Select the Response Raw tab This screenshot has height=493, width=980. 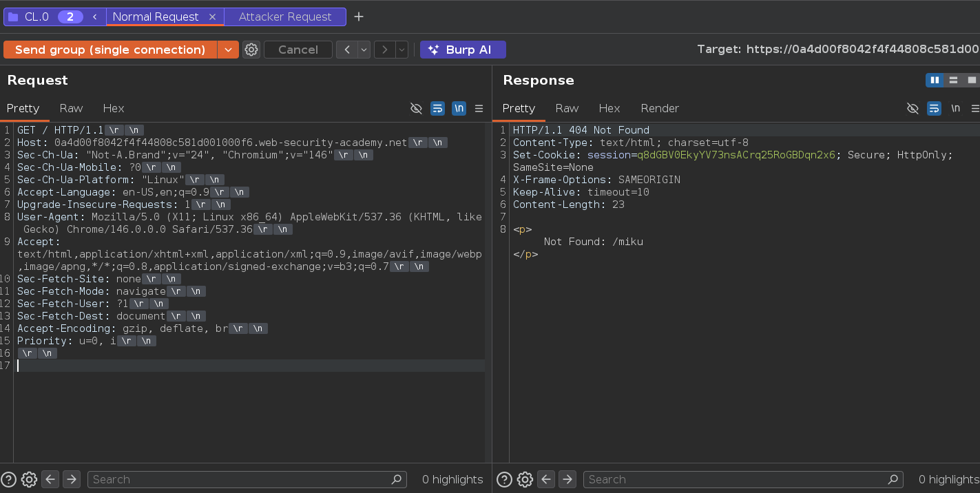point(567,108)
